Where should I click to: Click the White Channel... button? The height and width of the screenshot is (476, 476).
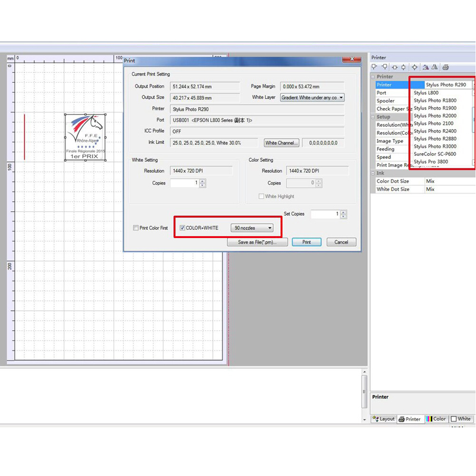coord(281,143)
